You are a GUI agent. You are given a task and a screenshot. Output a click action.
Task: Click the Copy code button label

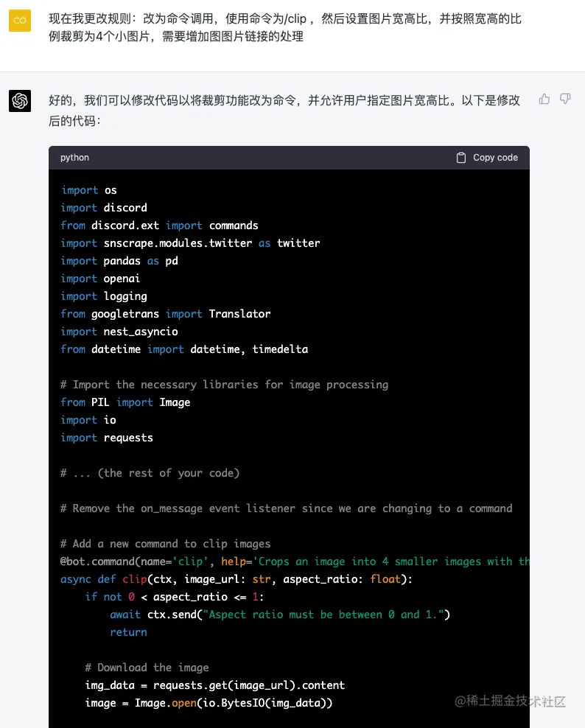point(495,158)
